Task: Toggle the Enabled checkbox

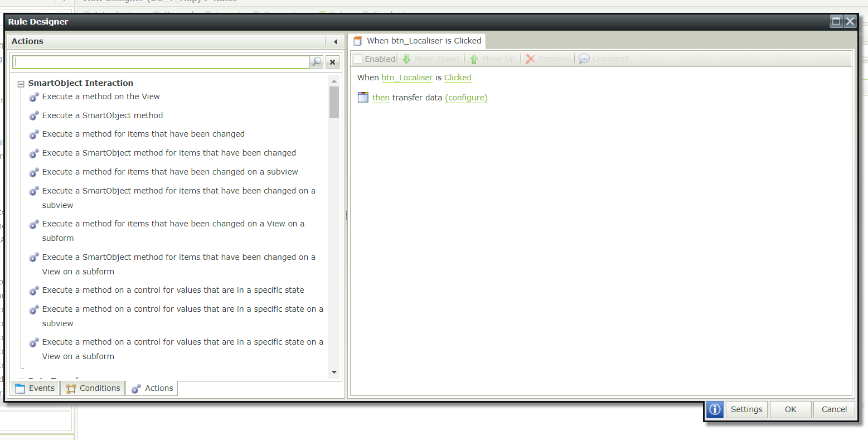Action: point(358,59)
